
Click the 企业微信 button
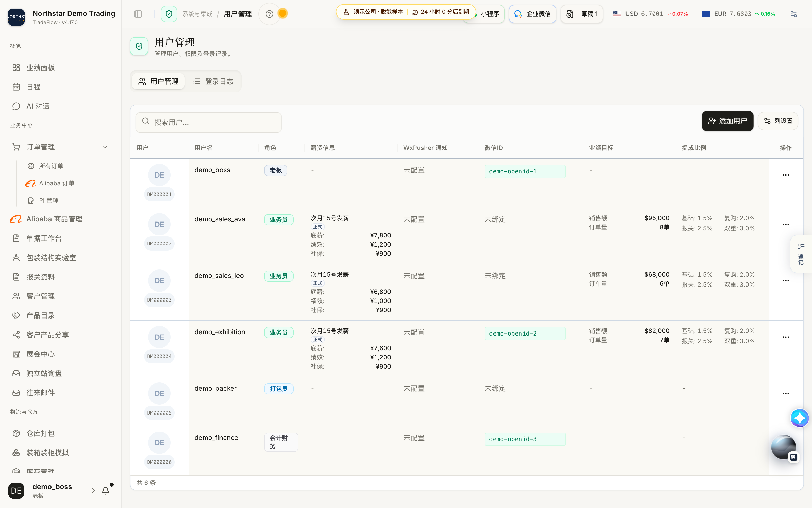[533, 14]
